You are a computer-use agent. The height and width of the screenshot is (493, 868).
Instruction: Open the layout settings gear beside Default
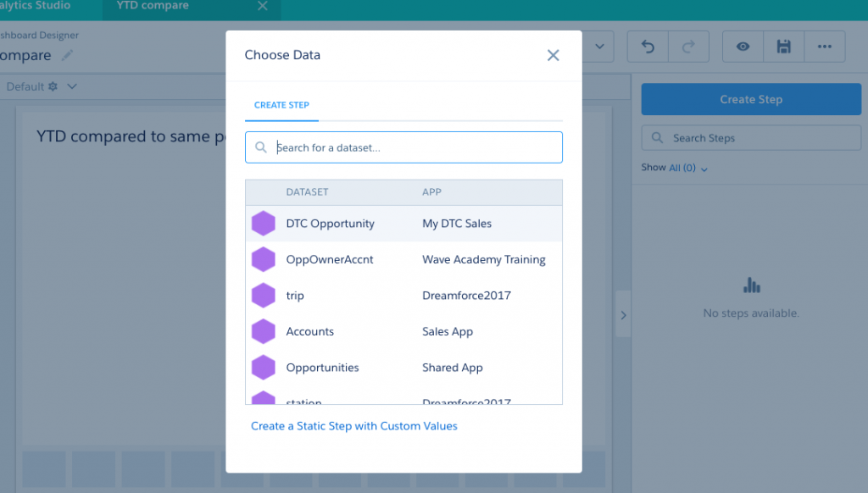[51, 86]
